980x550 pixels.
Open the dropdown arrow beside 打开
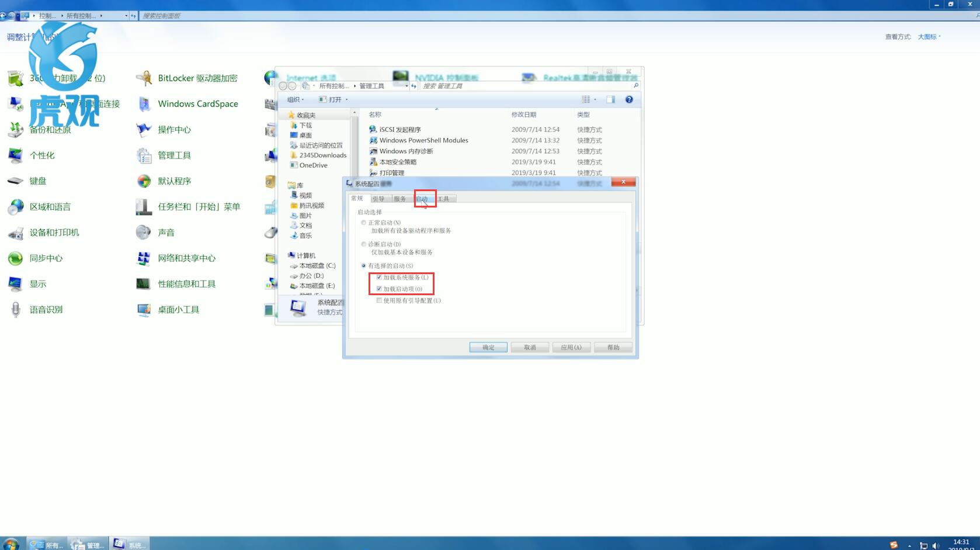(346, 99)
